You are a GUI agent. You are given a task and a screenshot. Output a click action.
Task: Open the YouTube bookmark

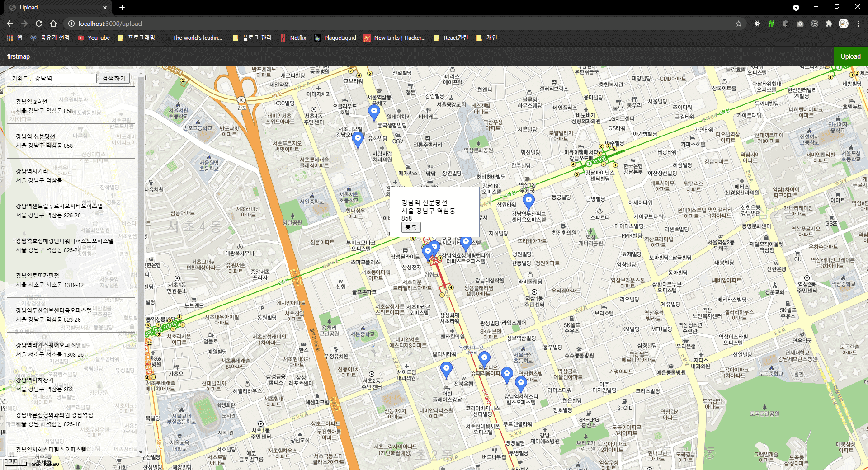click(x=94, y=38)
